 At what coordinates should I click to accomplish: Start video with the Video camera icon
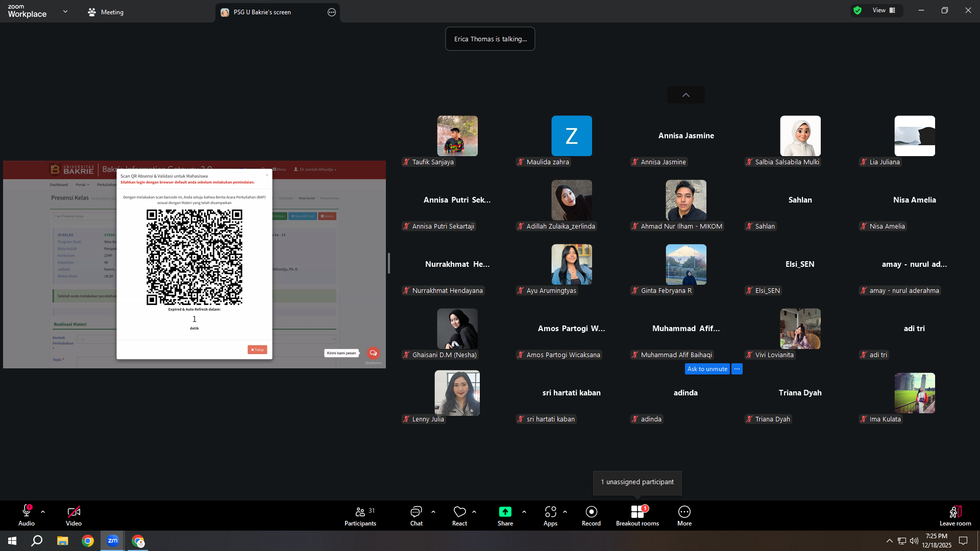pos(73,511)
